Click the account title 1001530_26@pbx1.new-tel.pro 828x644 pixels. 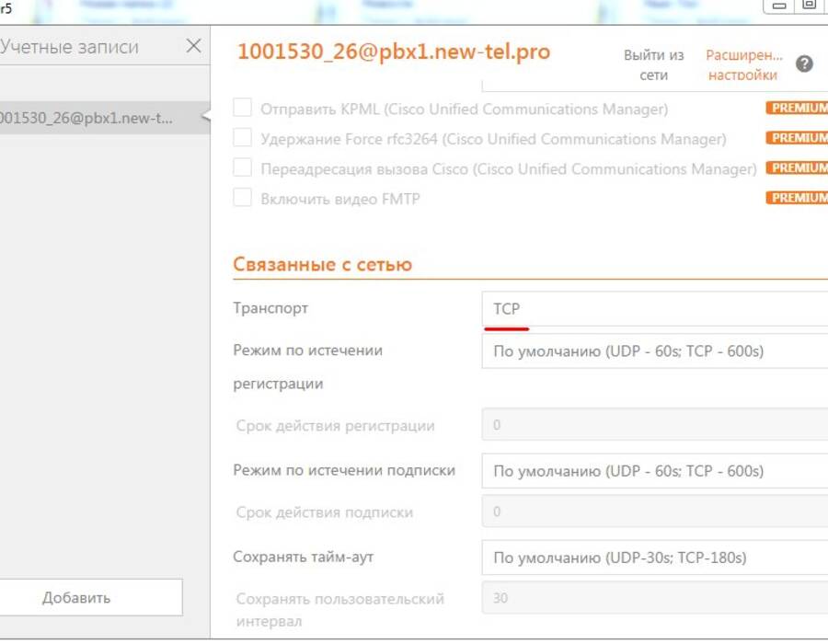coord(394,52)
